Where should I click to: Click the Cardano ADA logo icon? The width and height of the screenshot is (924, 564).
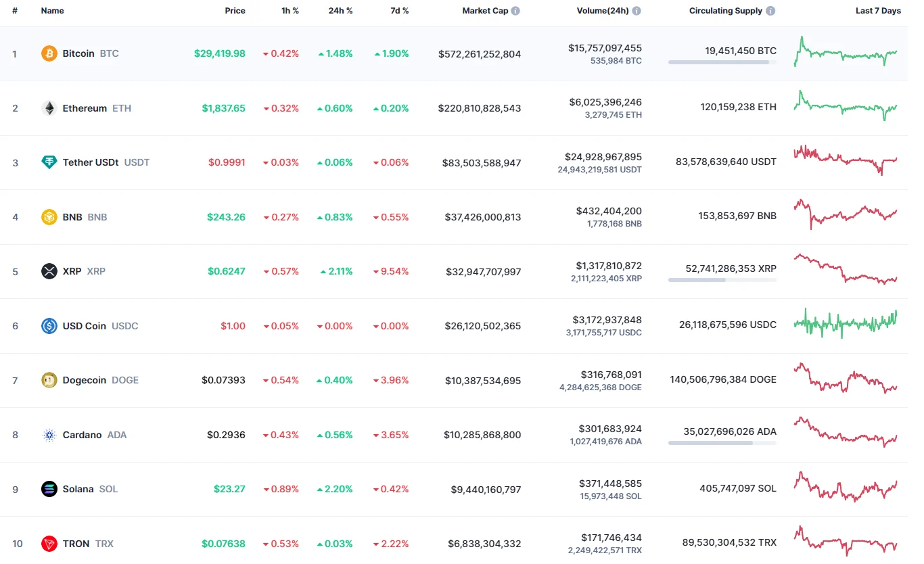pyautogui.click(x=49, y=435)
